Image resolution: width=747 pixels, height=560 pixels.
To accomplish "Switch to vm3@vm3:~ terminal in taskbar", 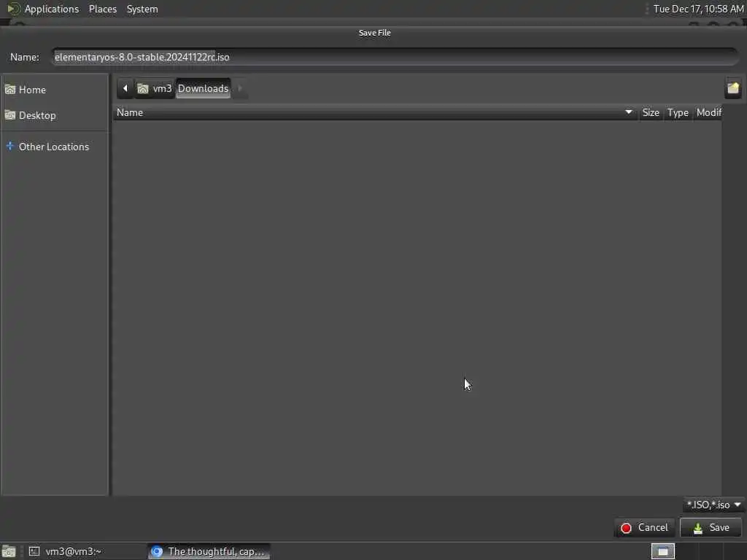I will 86,551.
